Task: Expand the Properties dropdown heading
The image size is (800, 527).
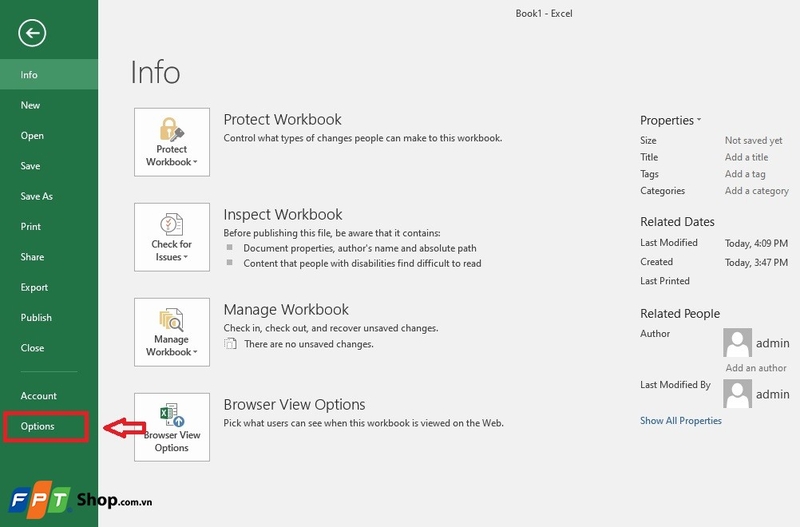Action: pyautogui.click(x=670, y=120)
